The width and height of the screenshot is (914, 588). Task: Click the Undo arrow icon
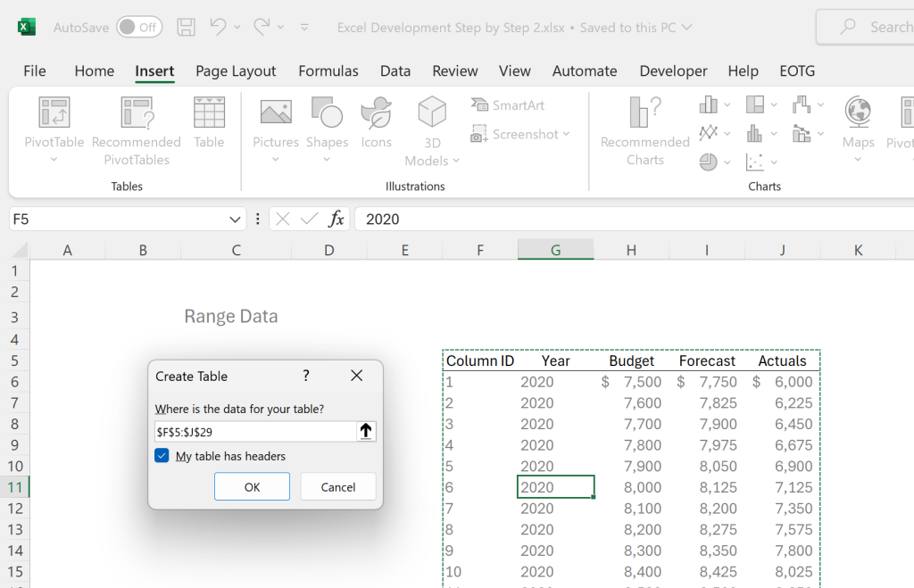pos(218,27)
